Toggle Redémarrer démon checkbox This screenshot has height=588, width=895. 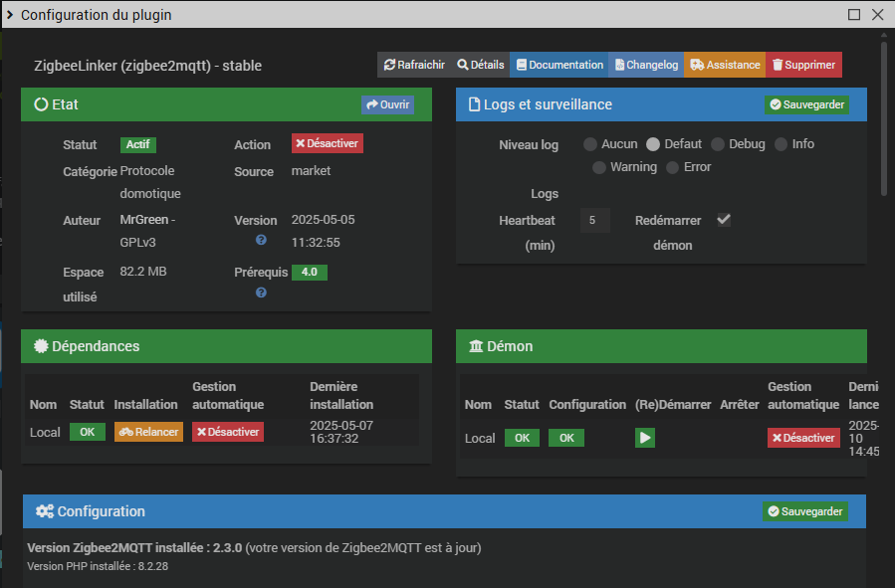(x=724, y=220)
